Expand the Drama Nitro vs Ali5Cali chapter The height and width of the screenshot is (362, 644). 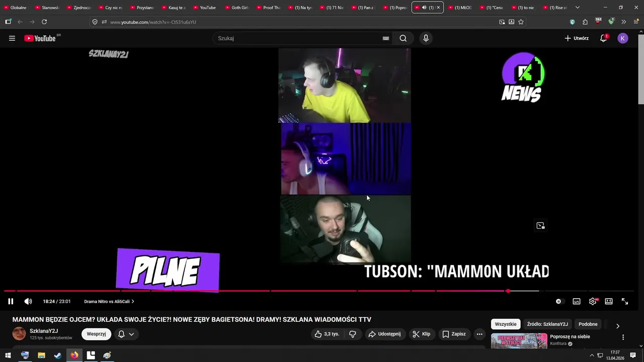pos(109,302)
